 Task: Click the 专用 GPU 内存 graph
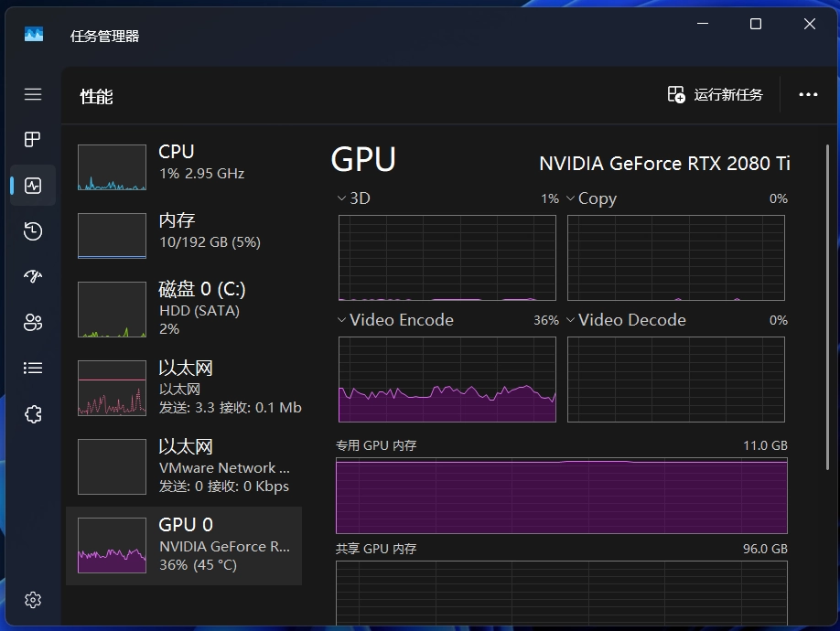(562, 496)
